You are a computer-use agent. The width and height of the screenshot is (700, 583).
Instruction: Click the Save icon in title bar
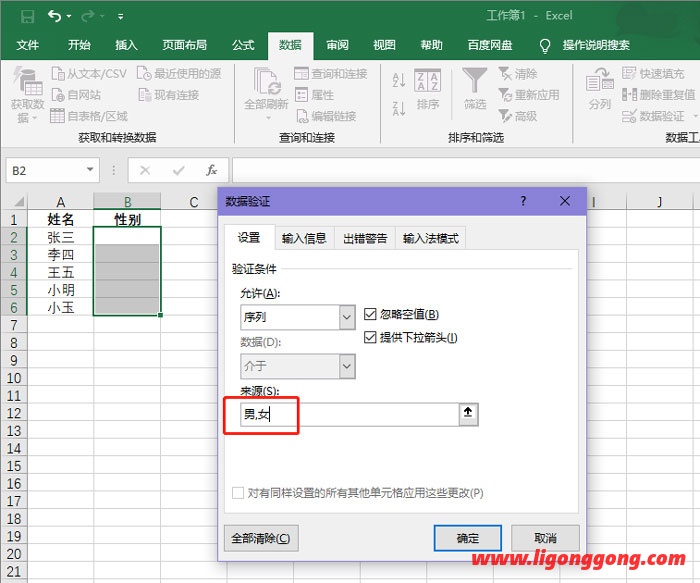[28, 17]
